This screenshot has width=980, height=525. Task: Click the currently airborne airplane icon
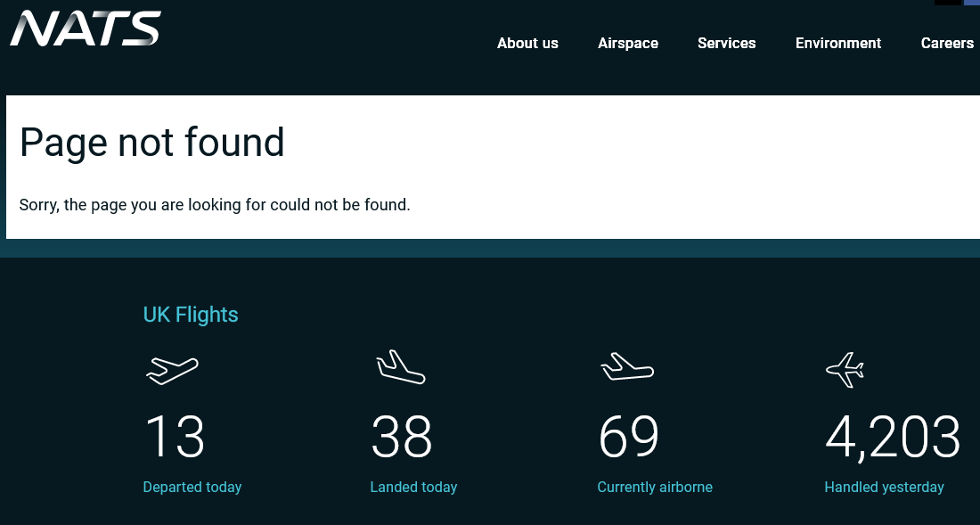627,367
